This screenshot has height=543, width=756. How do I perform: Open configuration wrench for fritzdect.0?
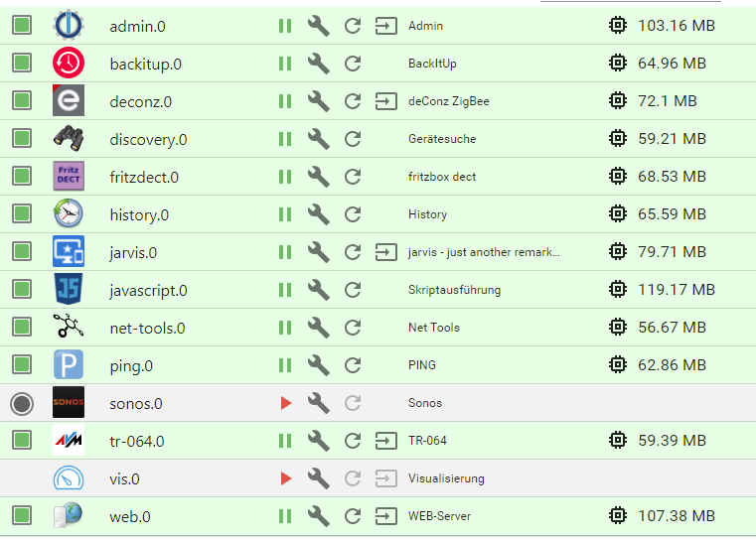[318, 177]
